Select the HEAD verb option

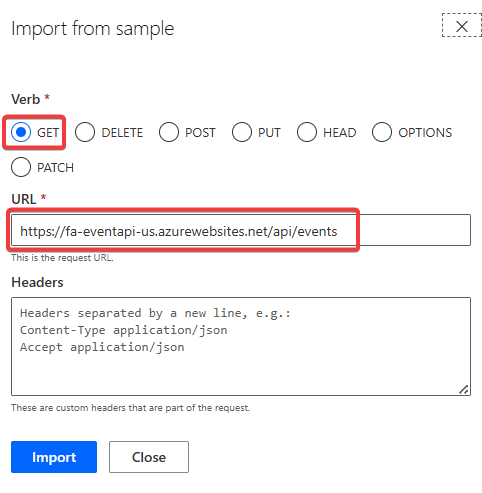307,132
